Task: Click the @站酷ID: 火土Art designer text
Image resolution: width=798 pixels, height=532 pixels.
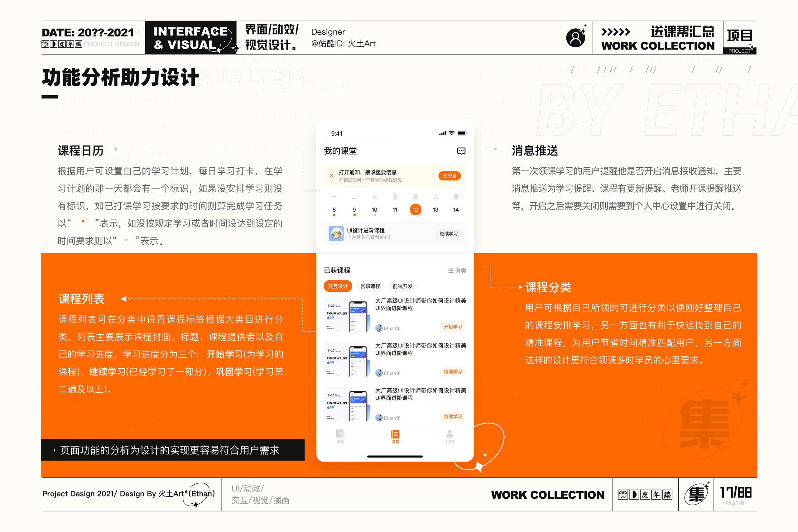Action: click(343, 44)
